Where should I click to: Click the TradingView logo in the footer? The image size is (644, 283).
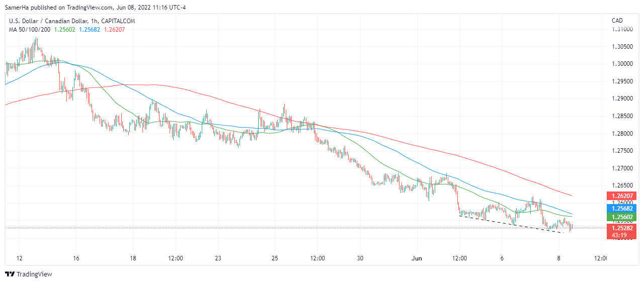29,274
